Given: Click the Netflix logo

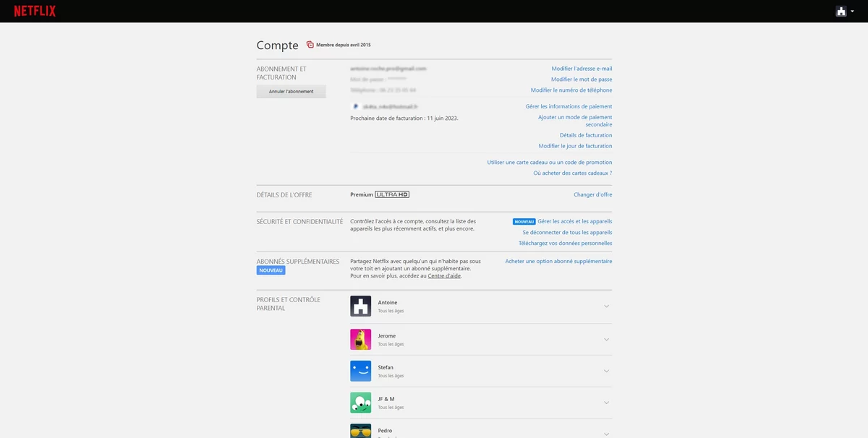Looking at the screenshot, I should pos(35,11).
